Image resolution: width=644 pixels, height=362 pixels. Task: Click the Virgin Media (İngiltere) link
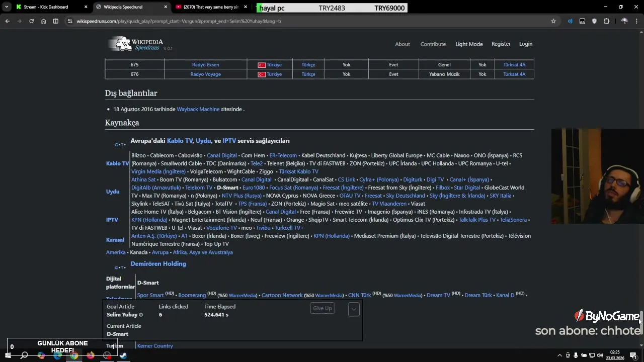click(158, 171)
